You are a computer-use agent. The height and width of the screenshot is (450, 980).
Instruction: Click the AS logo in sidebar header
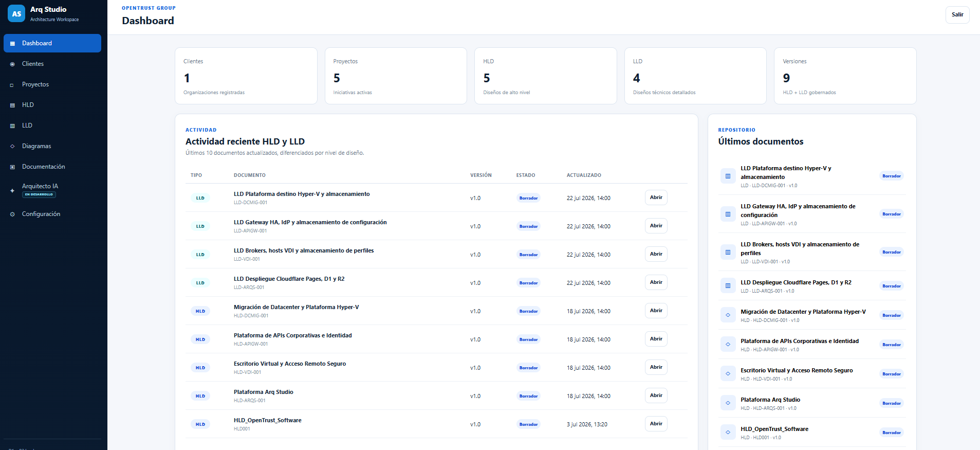pos(16,14)
